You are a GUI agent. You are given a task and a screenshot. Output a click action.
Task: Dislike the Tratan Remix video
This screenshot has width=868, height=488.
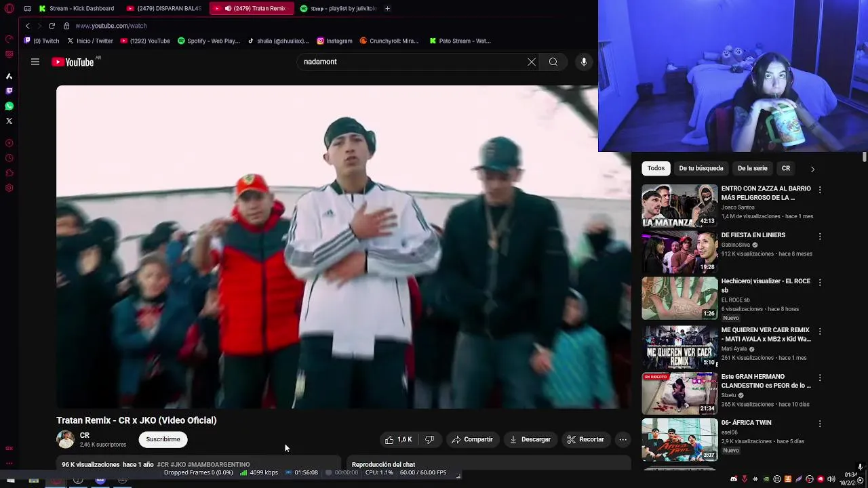[429, 439]
